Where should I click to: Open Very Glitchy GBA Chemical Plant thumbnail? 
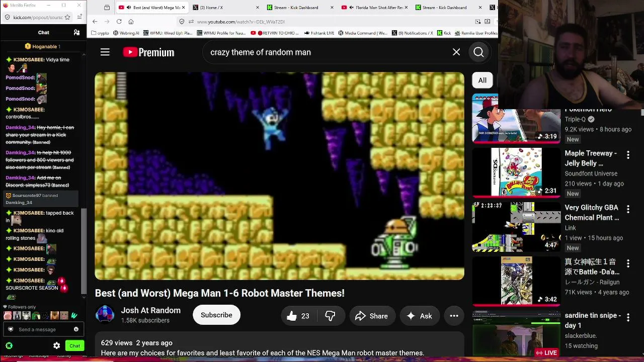[x=516, y=227]
